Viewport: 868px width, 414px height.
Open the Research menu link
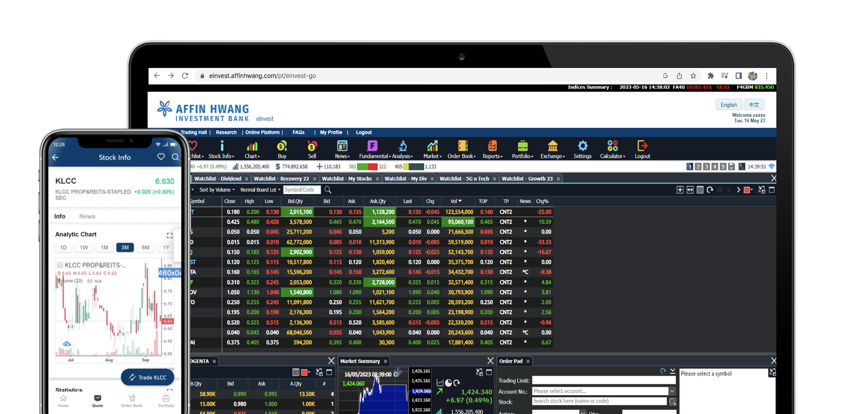(x=226, y=133)
